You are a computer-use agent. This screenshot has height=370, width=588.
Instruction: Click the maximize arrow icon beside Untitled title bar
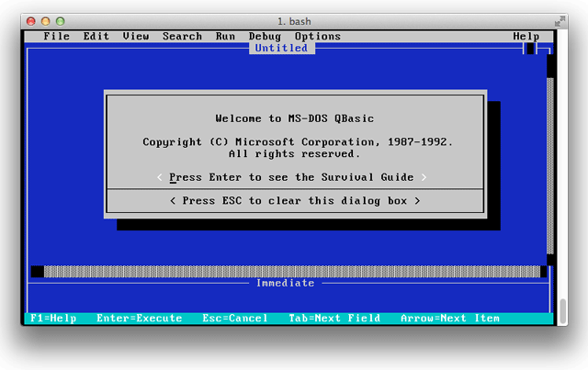point(530,49)
